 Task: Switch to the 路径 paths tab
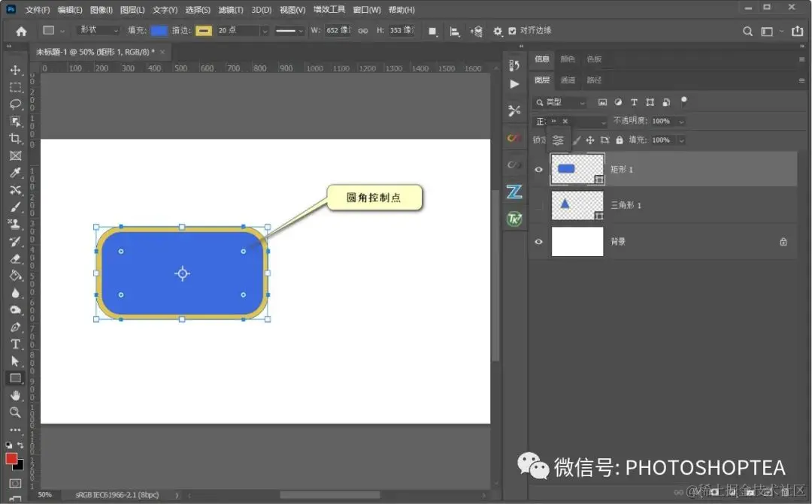tap(594, 80)
